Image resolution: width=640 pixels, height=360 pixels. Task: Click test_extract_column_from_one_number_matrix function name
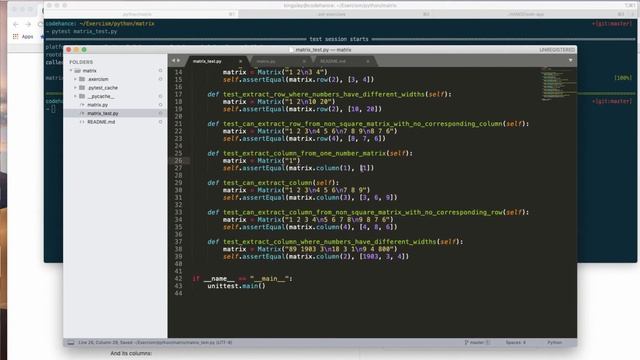[x=304, y=153]
